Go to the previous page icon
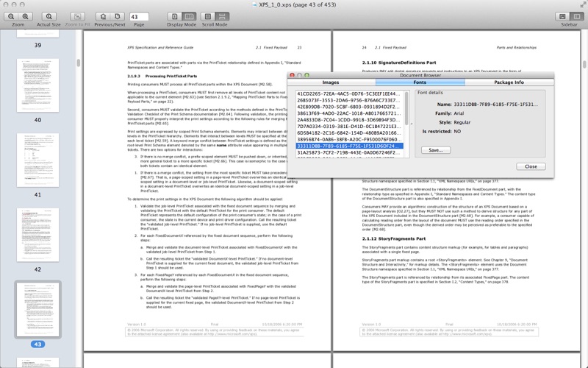The image size is (588, 368). point(103,16)
